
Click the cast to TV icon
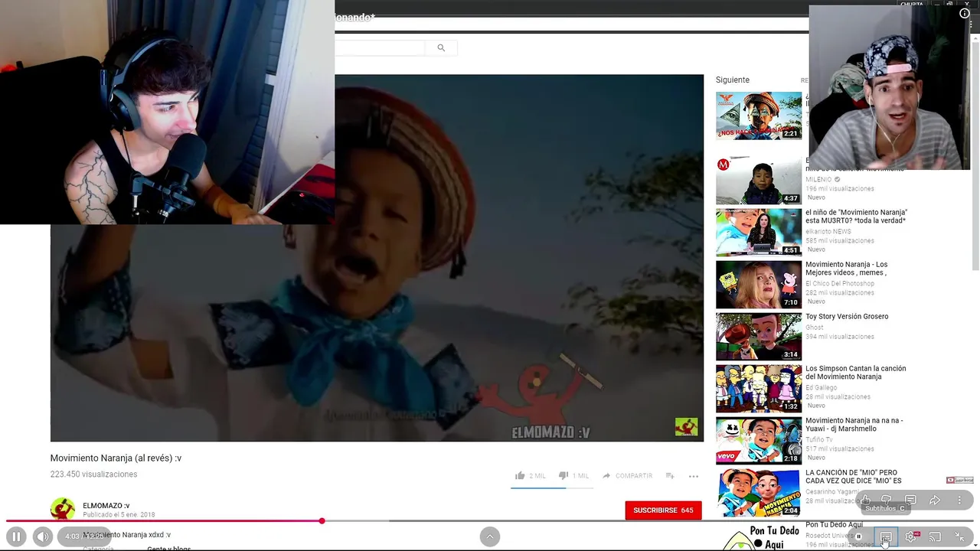point(935,536)
